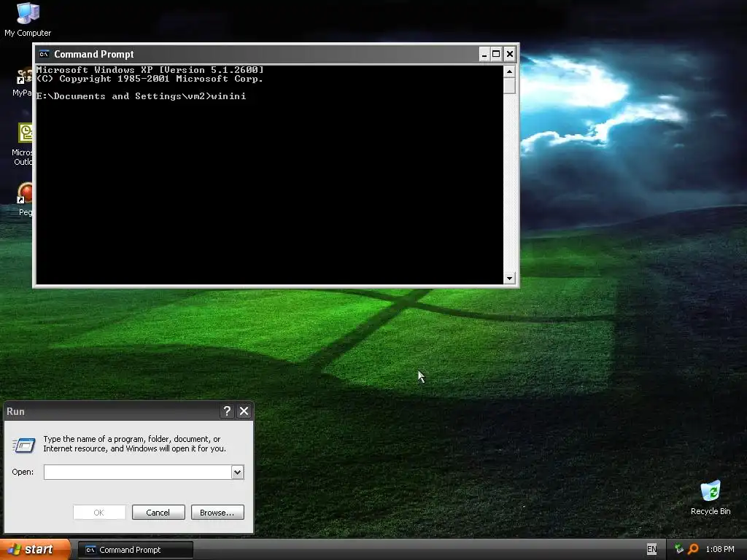
Task: Click the orange magnifier tray icon
Action: click(x=693, y=549)
